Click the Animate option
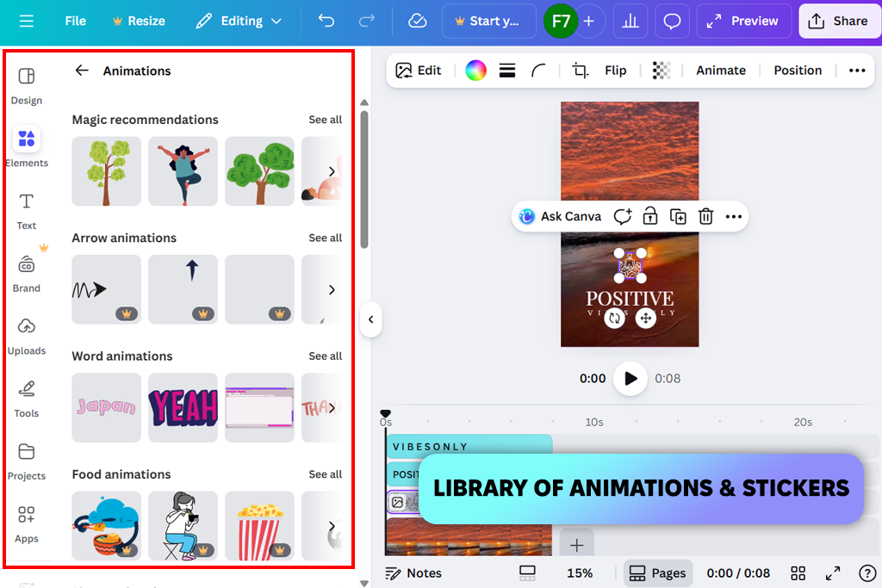The height and width of the screenshot is (588, 882). (x=721, y=71)
